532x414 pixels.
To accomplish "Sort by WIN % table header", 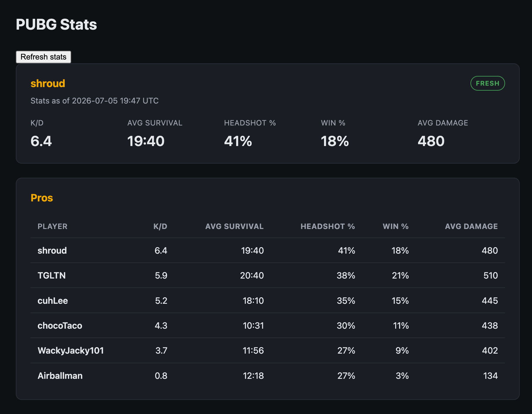I will click(395, 226).
